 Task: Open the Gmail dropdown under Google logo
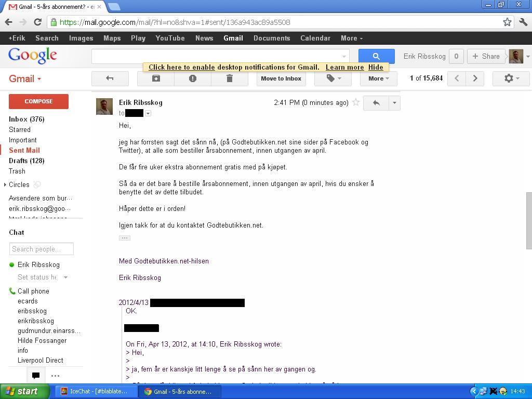tap(25, 79)
